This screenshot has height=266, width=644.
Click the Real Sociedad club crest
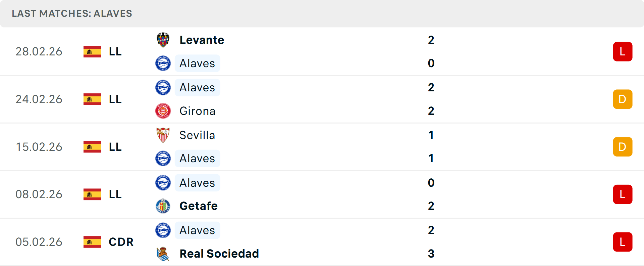163,254
